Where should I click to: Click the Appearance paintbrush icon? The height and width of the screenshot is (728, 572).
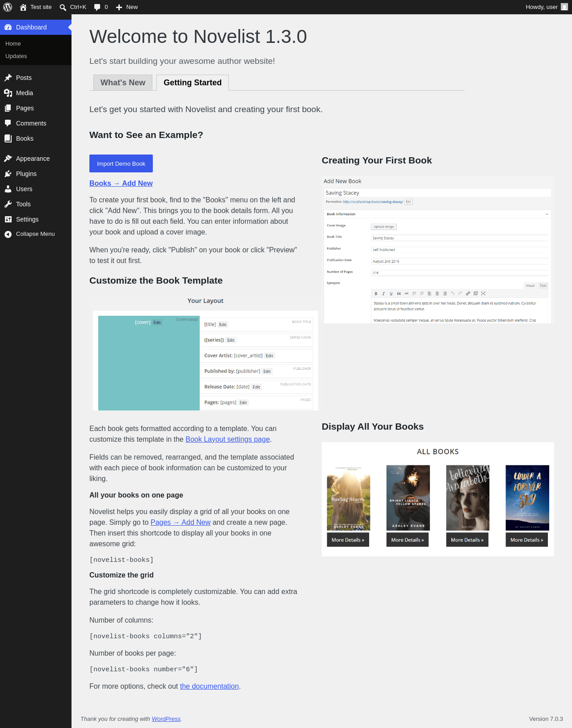(x=8, y=159)
